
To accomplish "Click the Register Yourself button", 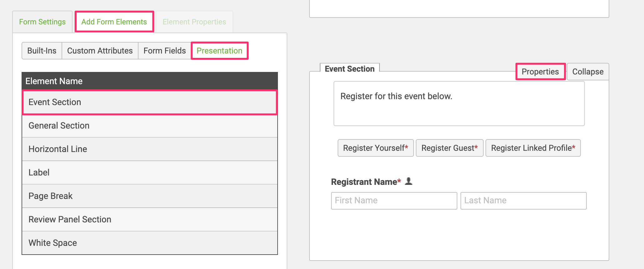I will (x=376, y=148).
